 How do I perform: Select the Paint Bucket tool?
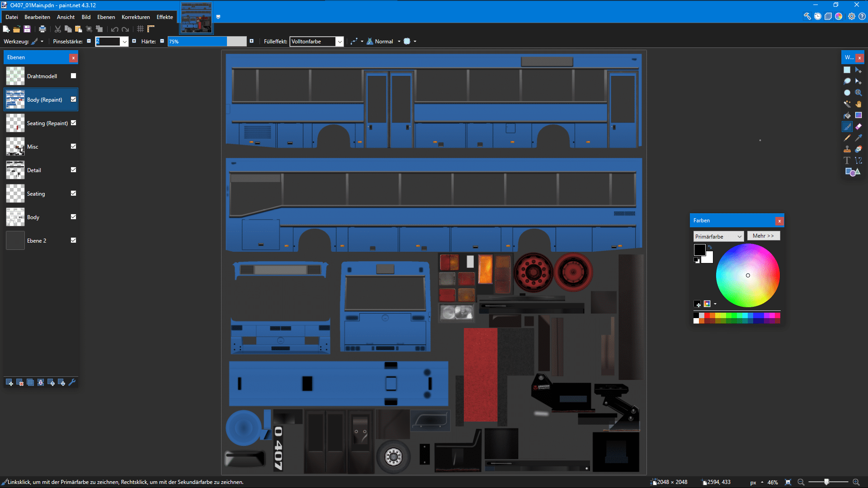tap(847, 115)
